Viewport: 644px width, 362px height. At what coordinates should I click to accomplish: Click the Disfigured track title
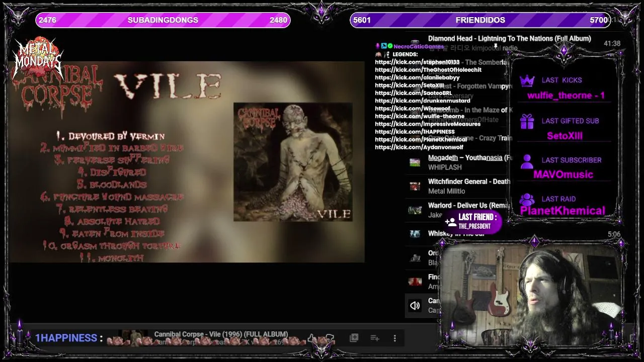(x=112, y=172)
